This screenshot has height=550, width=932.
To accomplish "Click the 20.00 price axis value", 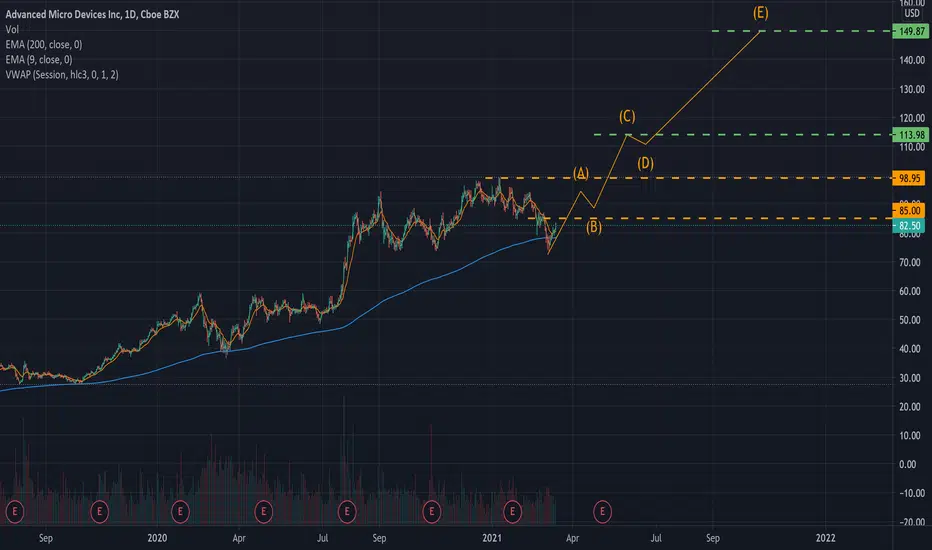I will point(910,407).
